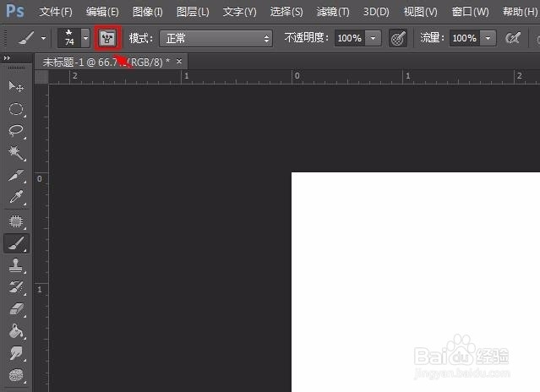Open the 编辑(E) menu
540x392 pixels.
(102, 12)
